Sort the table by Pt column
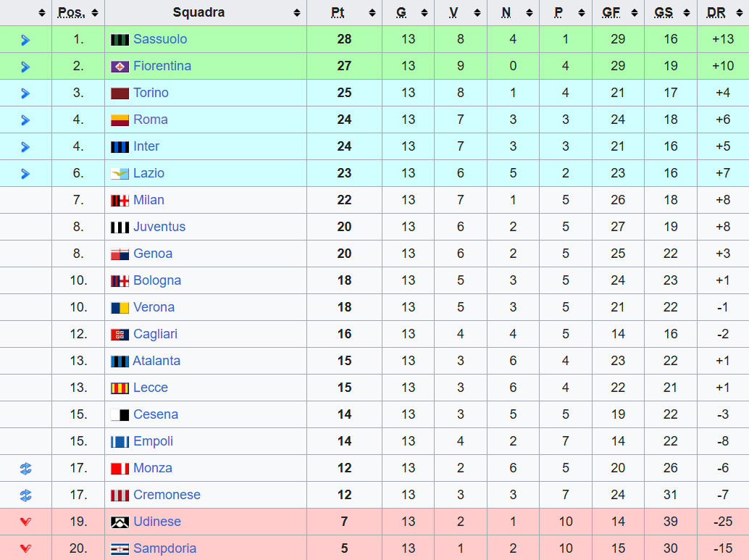Viewport: 749px width, 560px height. pos(344,13)
